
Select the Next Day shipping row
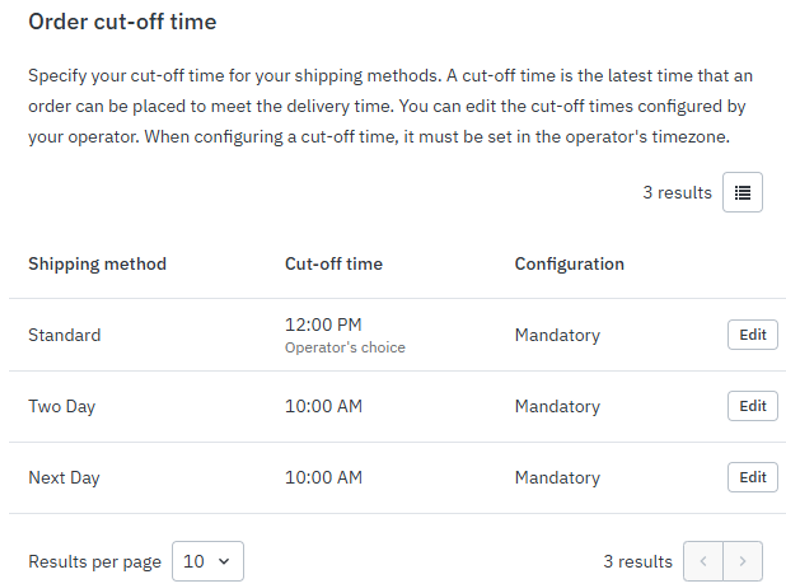[x=397, y=478]
